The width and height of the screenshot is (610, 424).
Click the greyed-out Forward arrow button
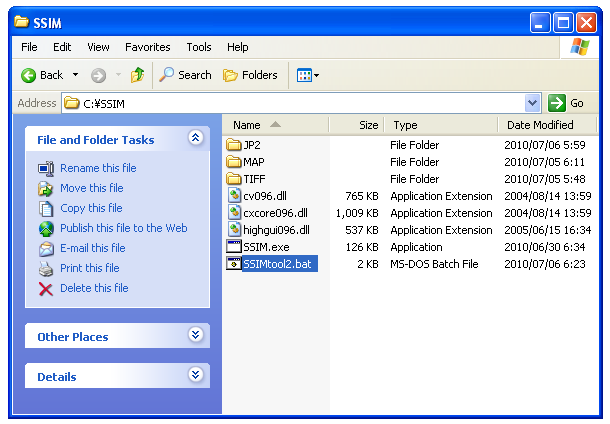pos(98,75)
